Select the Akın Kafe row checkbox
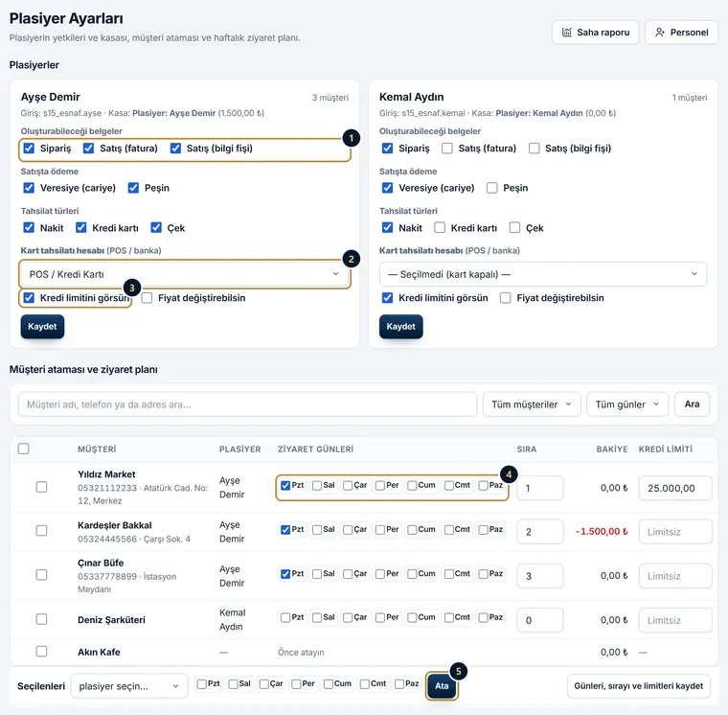Image resolution: width=728 pixels, height=715 pixels. (42, 652)
